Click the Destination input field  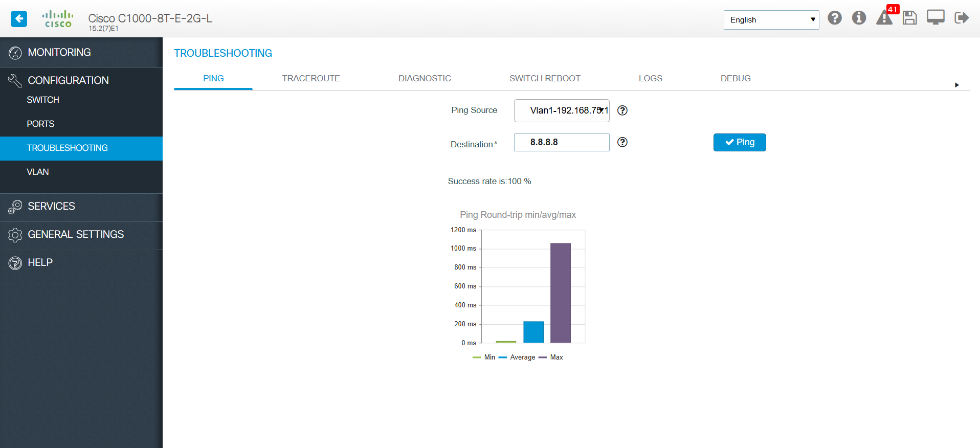(x=562, y=142)
